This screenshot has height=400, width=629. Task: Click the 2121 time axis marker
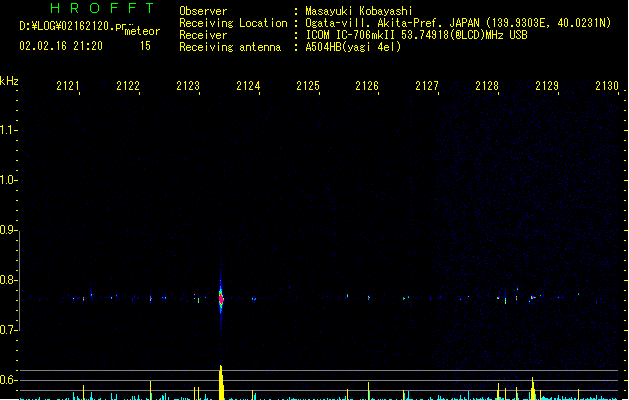tap(68, 86)
